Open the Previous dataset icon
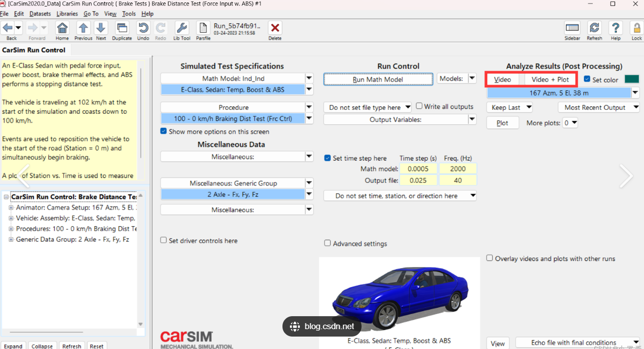 [84, 28]
